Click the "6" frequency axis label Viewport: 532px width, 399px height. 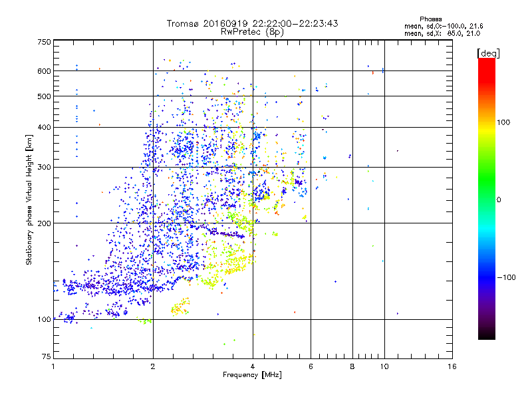(311, 366)
